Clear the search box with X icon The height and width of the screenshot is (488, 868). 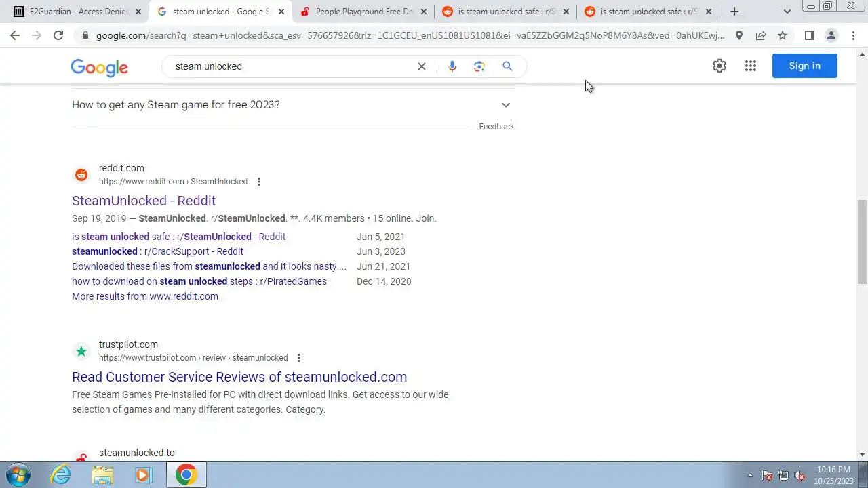(422, 66)
